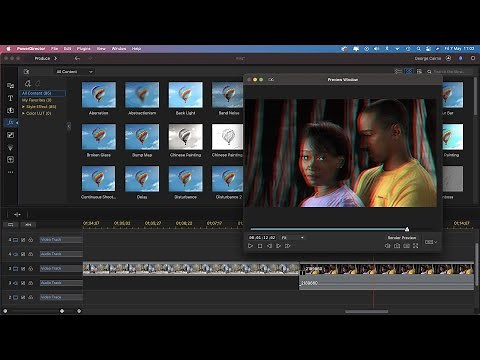Open the account profile icon by George Cairns
480x360 pixels.
449,58
